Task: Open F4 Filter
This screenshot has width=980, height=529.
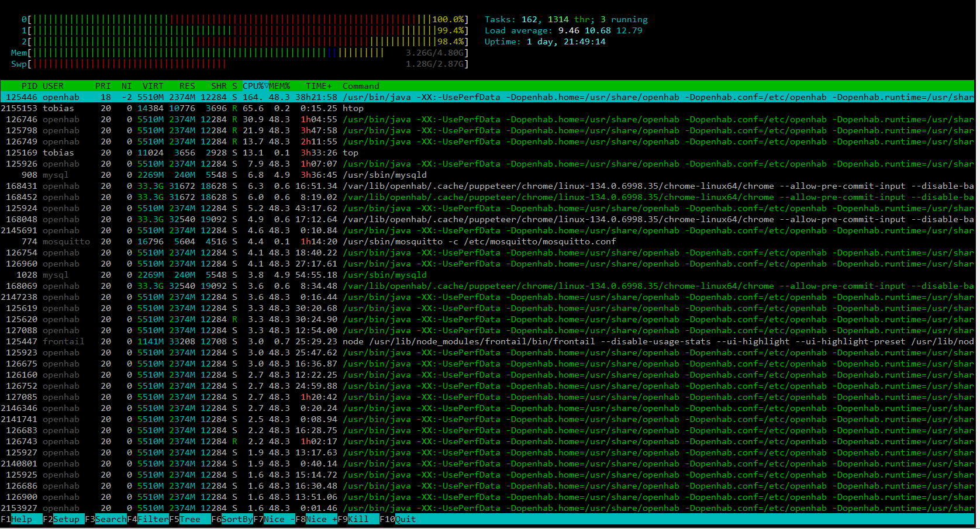Action: tap(148, 519)
